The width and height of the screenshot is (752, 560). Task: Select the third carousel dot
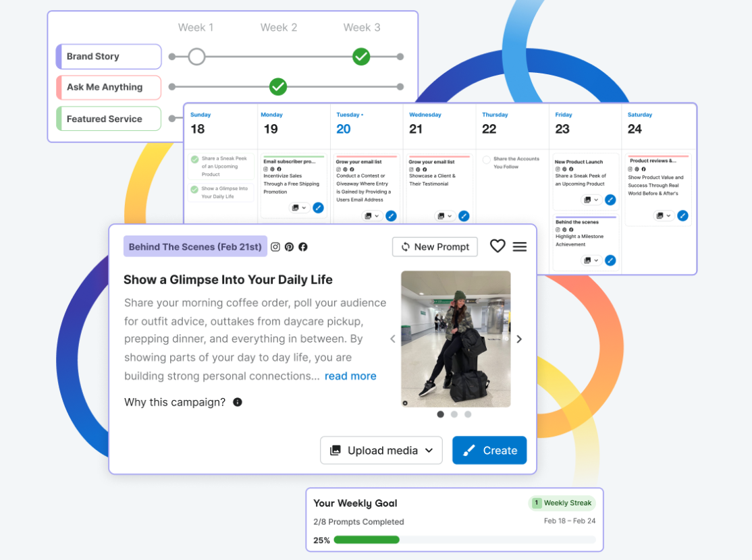[468, 414]
